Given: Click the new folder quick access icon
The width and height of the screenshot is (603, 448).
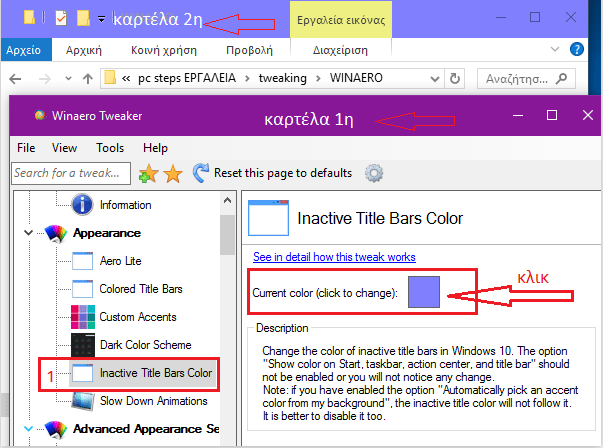Looking at the screenshot, I should point(83,18).
